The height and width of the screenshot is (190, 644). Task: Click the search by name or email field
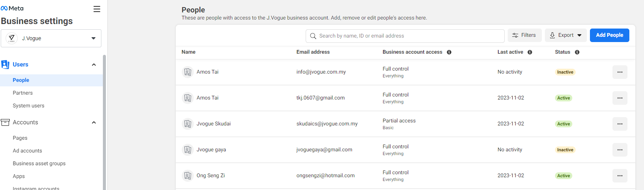[405, 36]
